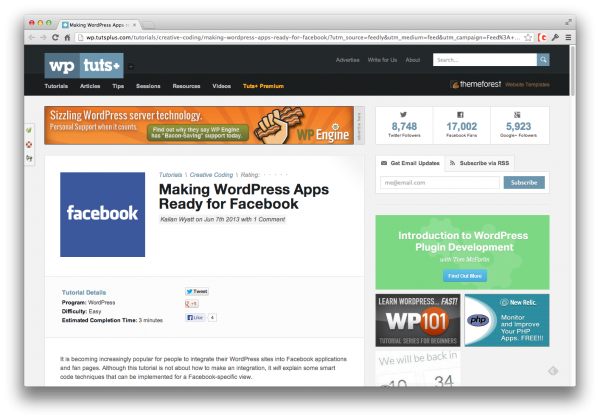This screenshot has height=420, width=600.
Task: Open the WP Engine banner ad
Action: point(199,125)
